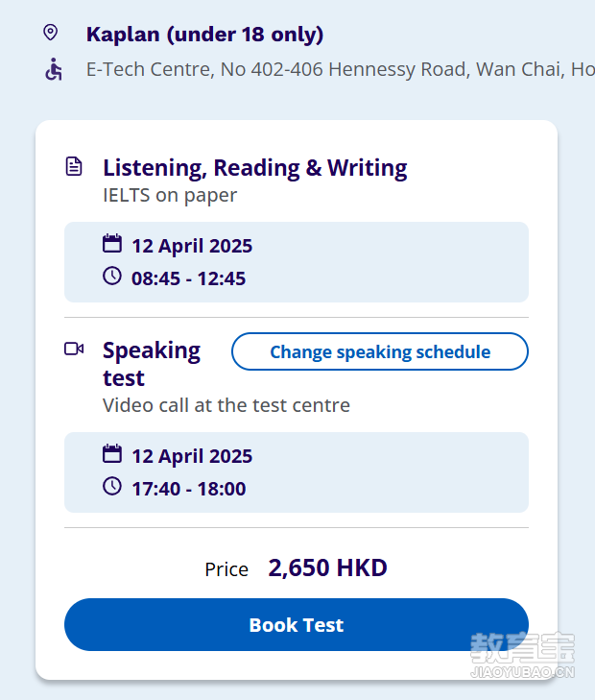The height and width of the screenshot is (700, 595).
Task: Click the video camera icon beside Speaking test
Action: click(x=74, y=349)
